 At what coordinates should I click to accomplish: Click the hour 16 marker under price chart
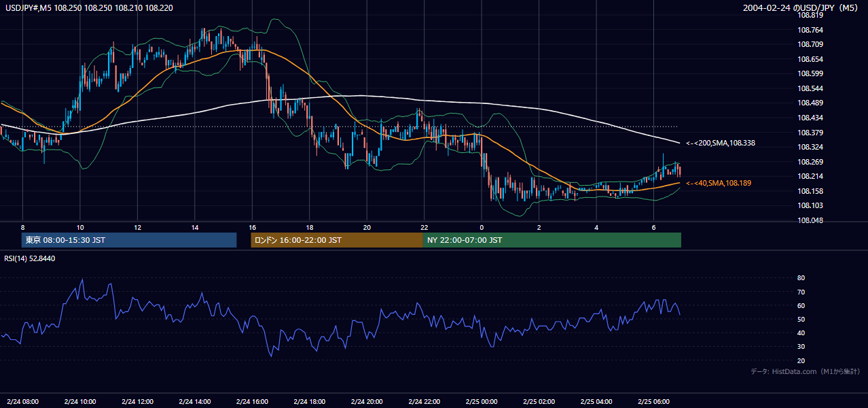(x=253, y=227)
